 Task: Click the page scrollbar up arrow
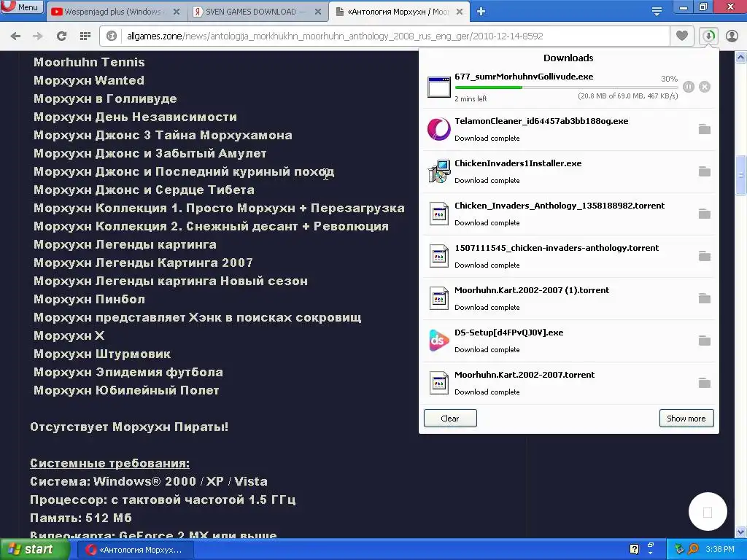pos(741,58)
